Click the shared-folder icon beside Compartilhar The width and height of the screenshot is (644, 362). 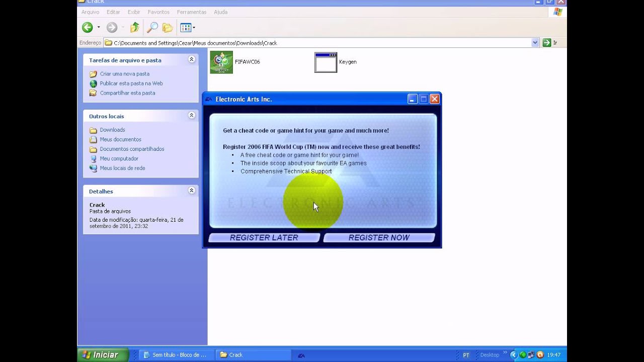point(93,93)
